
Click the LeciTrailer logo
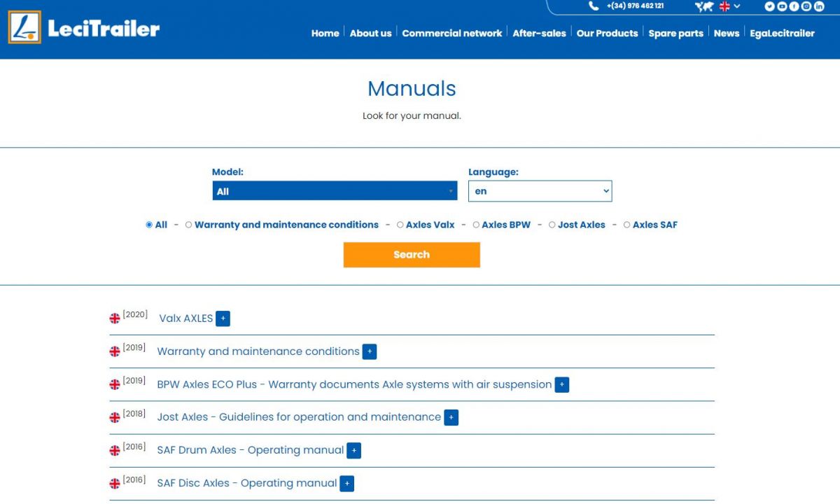click(x=84, y=28)
